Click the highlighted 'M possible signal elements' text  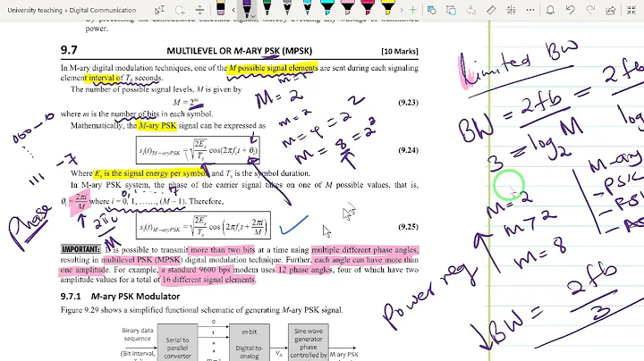pyautogui.click(x=273, y=68)
